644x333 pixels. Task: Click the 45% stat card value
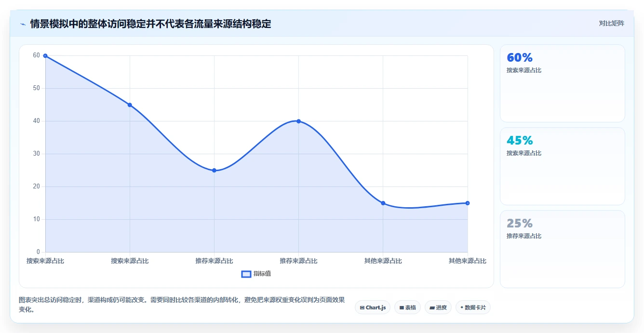(x=520, y=141)
